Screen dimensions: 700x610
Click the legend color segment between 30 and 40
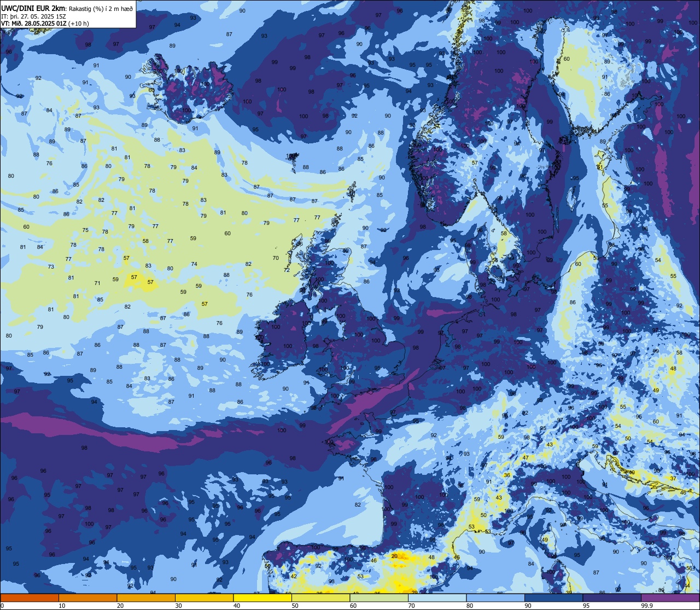point(204,597)
